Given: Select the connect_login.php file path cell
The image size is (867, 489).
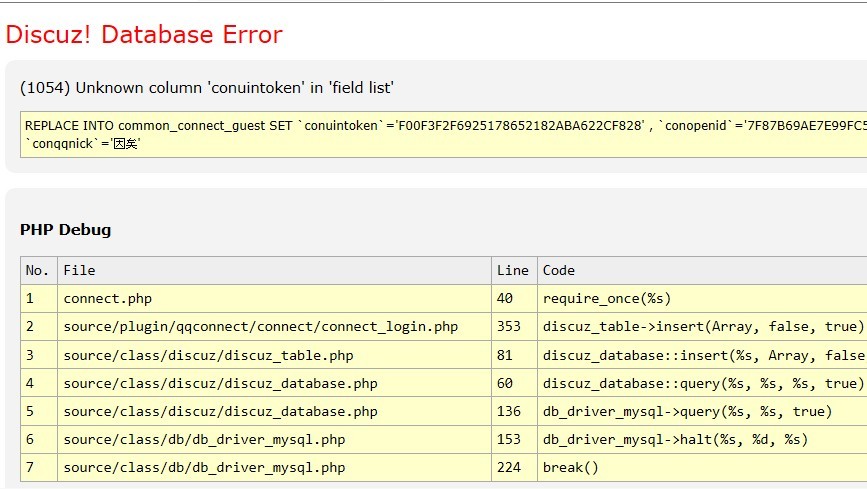Looking at the screenshot, I should click(260, 326).
